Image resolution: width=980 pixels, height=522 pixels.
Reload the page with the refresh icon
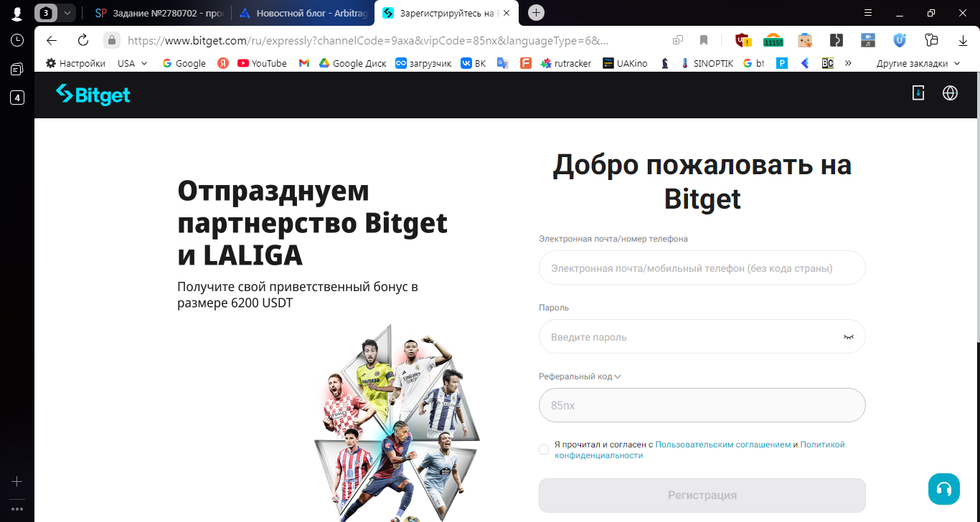click(83, 40)
